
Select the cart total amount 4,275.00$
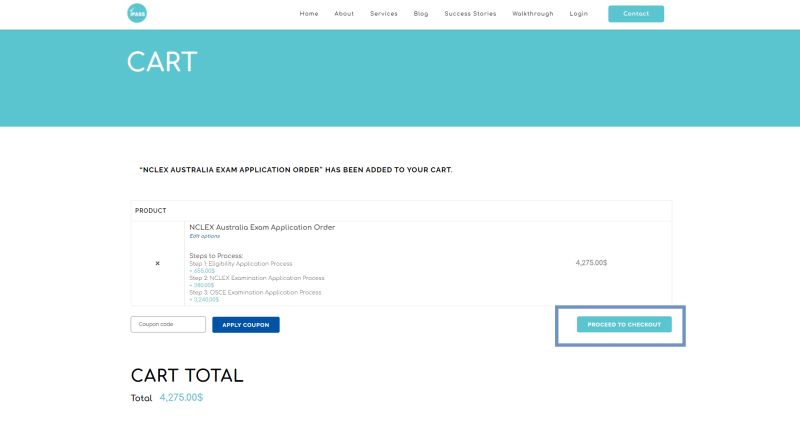pyautogui.click(x=181, y=397)
